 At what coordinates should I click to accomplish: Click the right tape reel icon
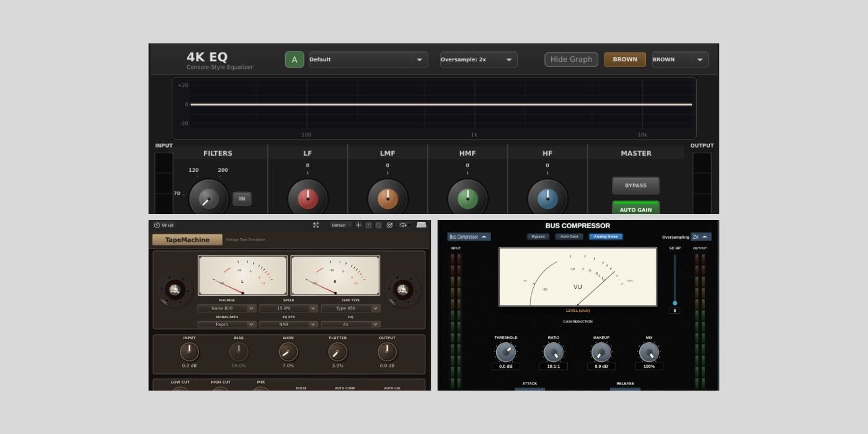pos(402,290)
